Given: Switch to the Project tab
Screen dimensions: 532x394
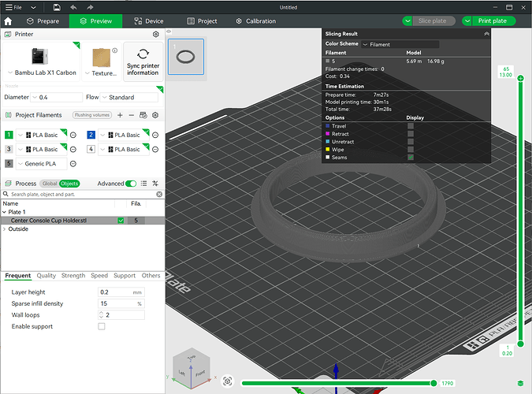Looking at the screenshot, I should [x=203, y=21].
